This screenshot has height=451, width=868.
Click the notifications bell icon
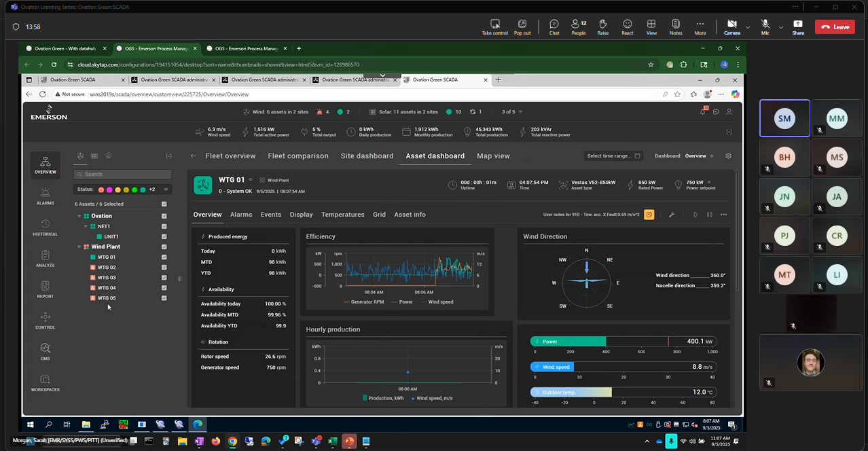coord(703,112)
